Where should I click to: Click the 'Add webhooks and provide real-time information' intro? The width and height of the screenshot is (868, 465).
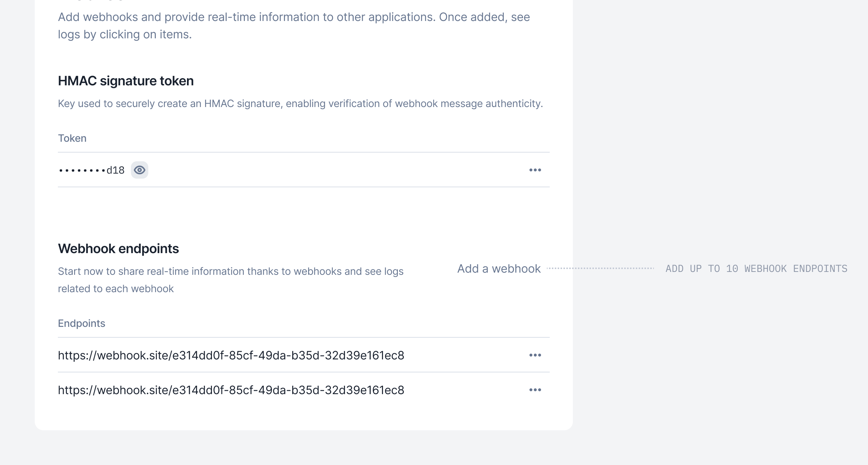pos(294,17)
